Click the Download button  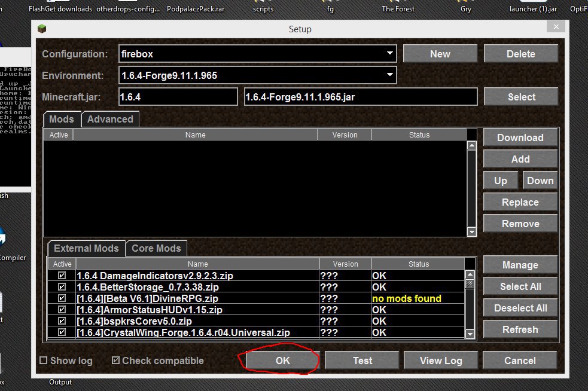point(520,138)
